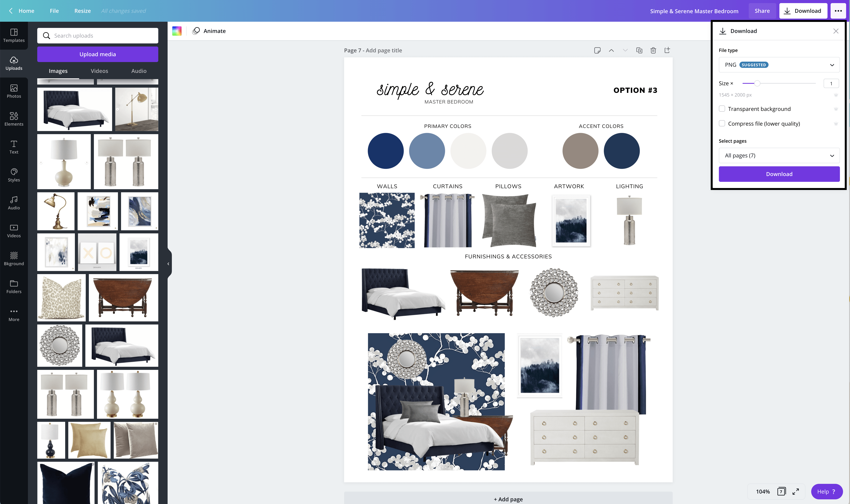The width and height of the screenshot is (850, 504).
Task: Open the Styles panel icon
Action: pos(14,175)
